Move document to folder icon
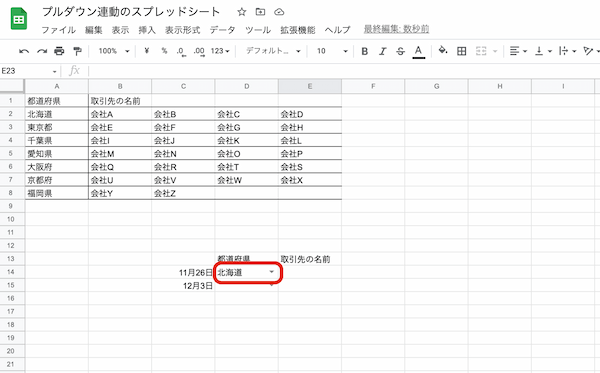This screenshot has width=600, height=373. (260, 12)
